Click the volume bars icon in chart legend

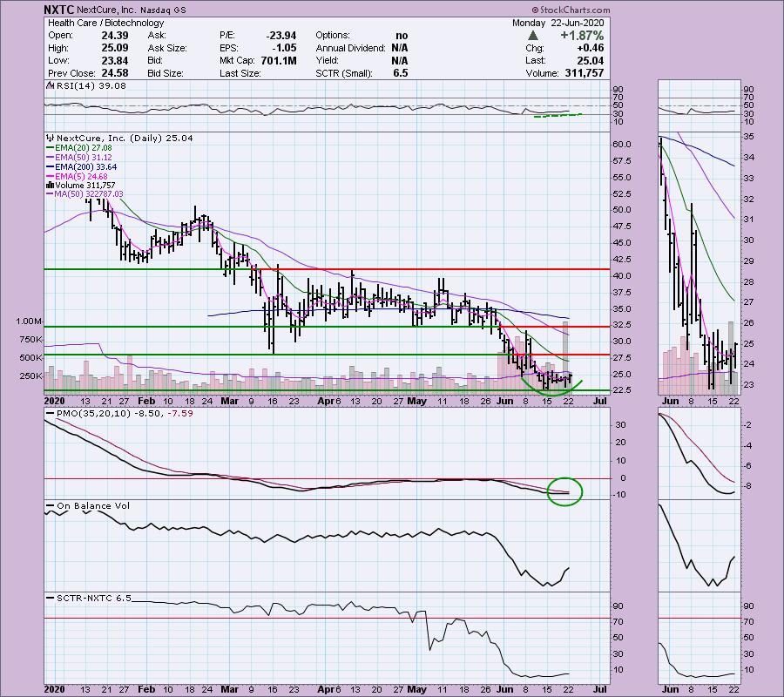click(x=50, y=185)
